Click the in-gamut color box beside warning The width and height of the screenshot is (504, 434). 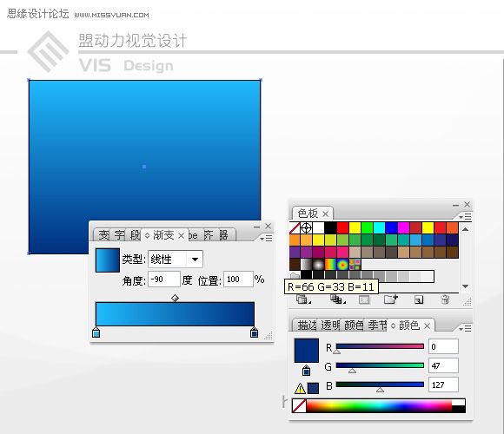coord(313,388)
